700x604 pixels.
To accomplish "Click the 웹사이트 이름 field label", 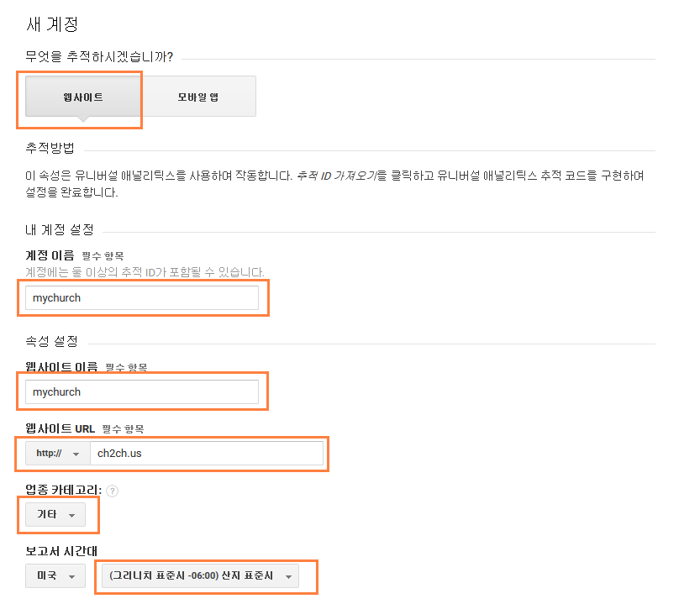I will click(61, 367).
